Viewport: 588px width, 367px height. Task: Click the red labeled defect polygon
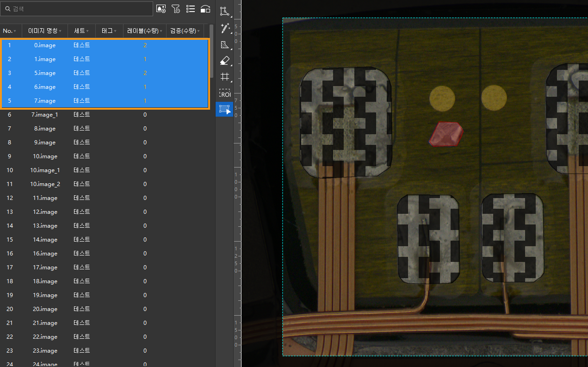click(446, 134)
